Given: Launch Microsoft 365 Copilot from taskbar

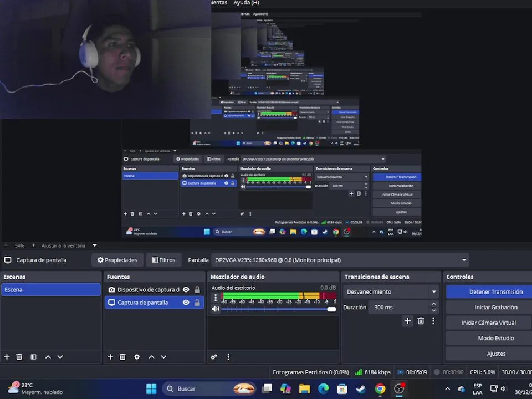Looking at the screenshot, I should (285, 389).
